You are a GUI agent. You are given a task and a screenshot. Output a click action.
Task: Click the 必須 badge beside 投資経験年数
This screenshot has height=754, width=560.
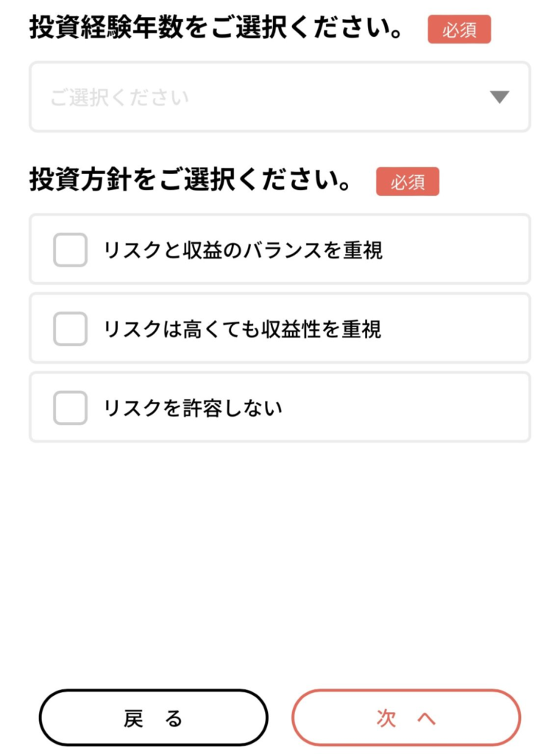(x=459, y=30)
